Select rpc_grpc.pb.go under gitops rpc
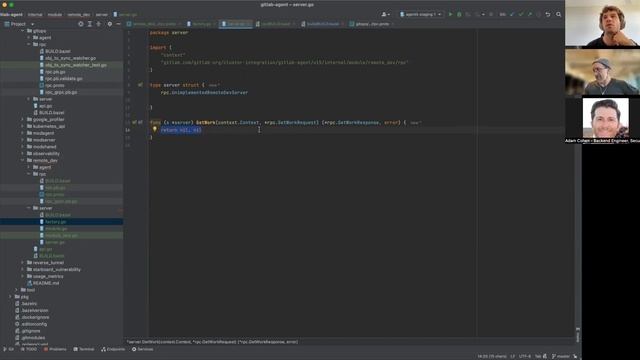 click(x=61, y=92)
